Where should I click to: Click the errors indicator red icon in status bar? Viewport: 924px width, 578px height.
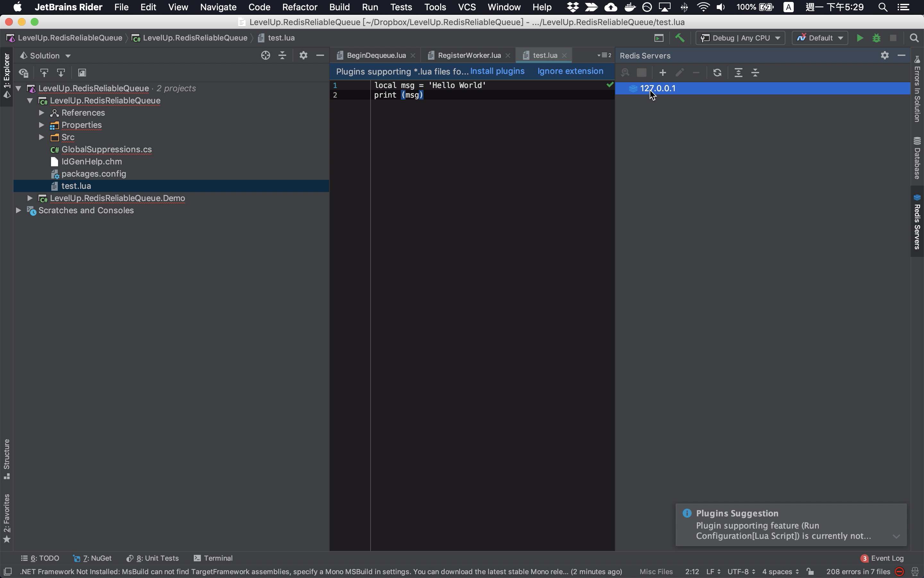899,572
